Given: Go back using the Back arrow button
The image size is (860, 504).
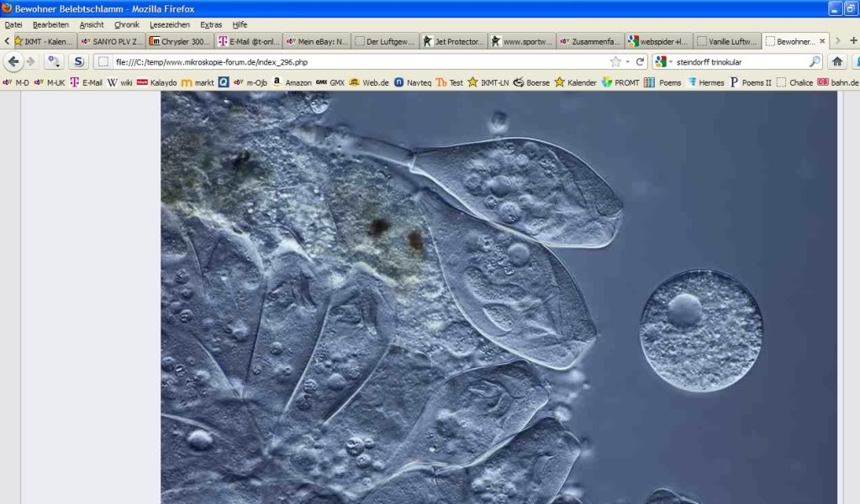Looking at the screenshot, I should pyautogui.click(x=13, y=62).
